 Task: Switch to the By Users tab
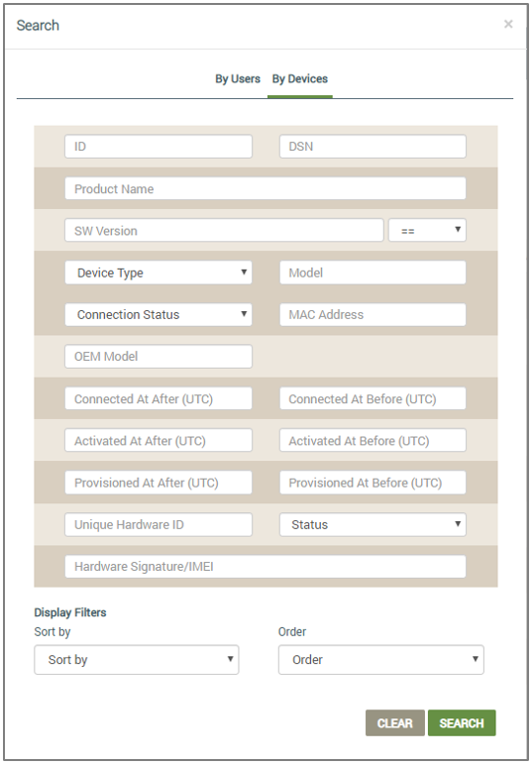click(x=238, y=78)
